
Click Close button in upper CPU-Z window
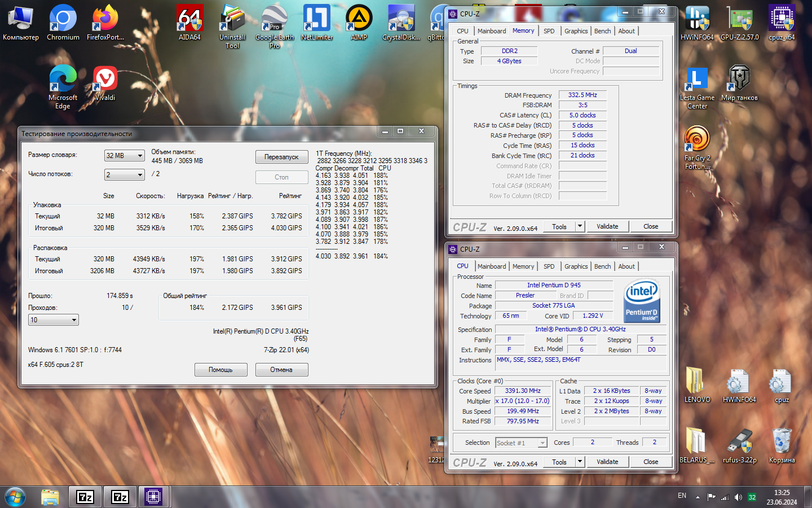pyautogui.click(x=651, y=226)
